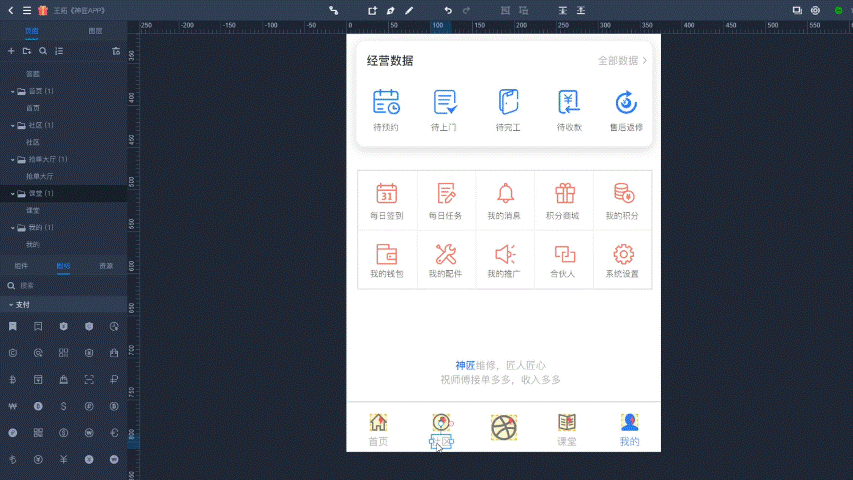
Task: Switch to the 图层 tab
Action: click(95, 31)
